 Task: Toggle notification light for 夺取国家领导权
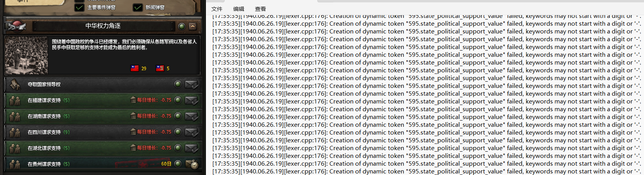(178, 84)
